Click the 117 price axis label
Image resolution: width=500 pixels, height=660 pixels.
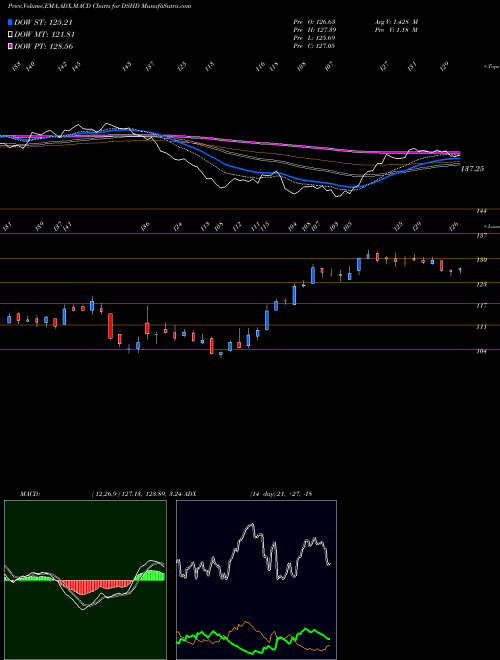(481, 306)
